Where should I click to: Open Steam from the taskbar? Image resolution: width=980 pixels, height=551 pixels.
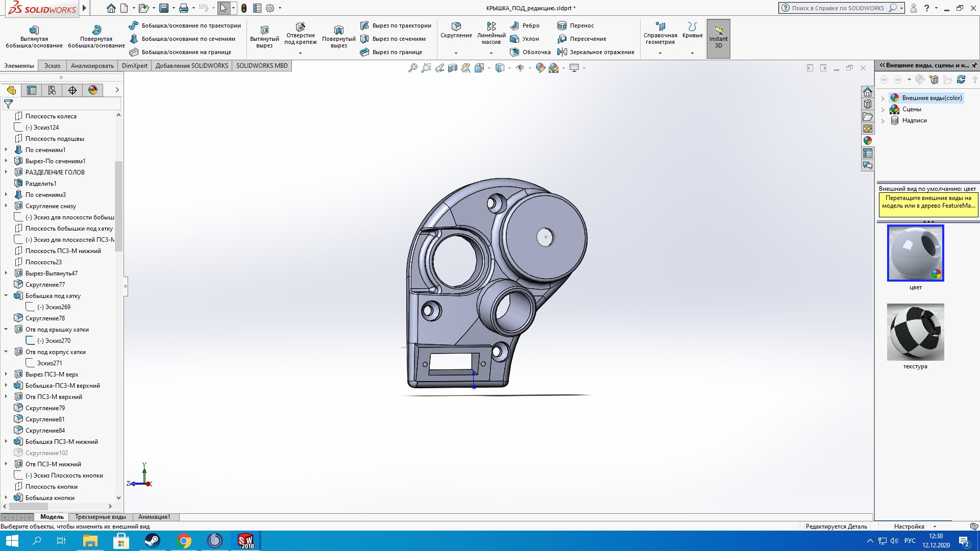tap(152, 541)
